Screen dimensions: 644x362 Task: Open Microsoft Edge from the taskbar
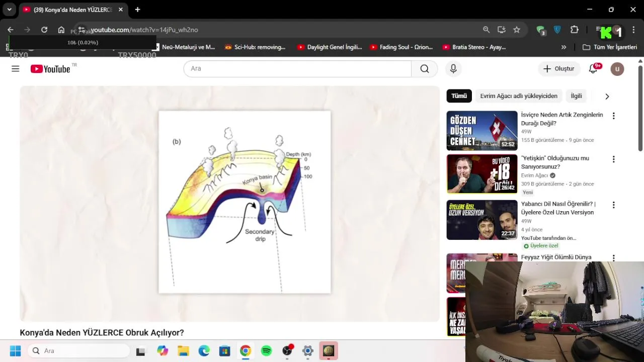point(204,351)
